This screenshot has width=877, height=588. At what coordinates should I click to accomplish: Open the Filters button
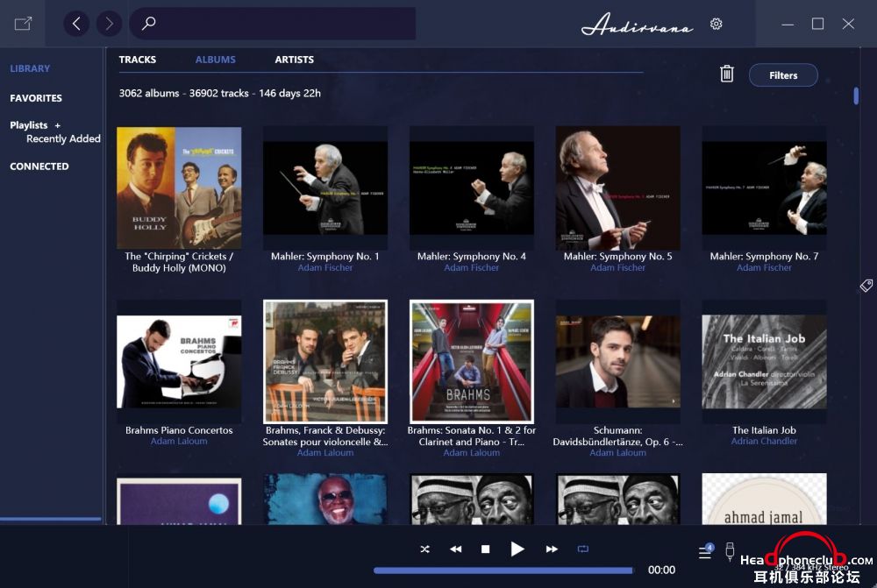coord(783,74)
